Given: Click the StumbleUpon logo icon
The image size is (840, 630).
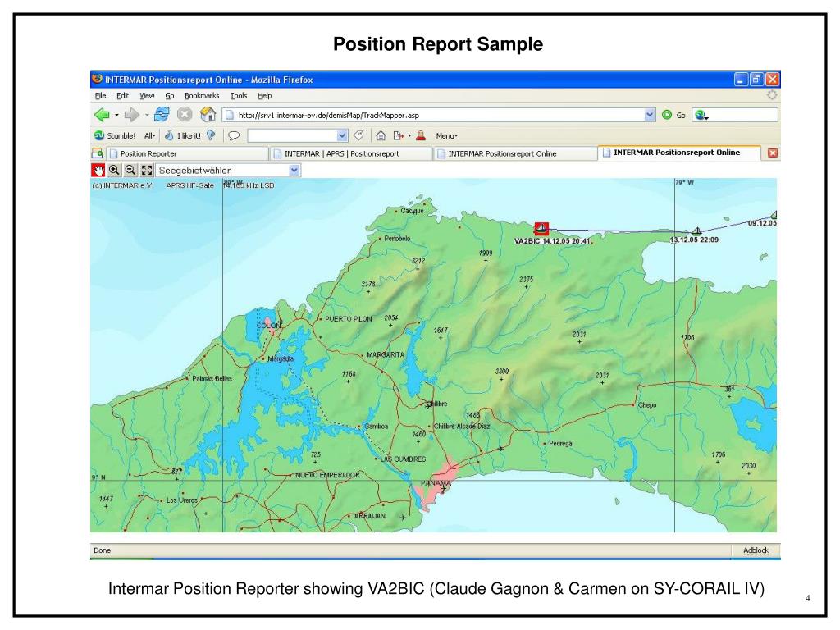Looking at the screenshot, I should 99,135.
